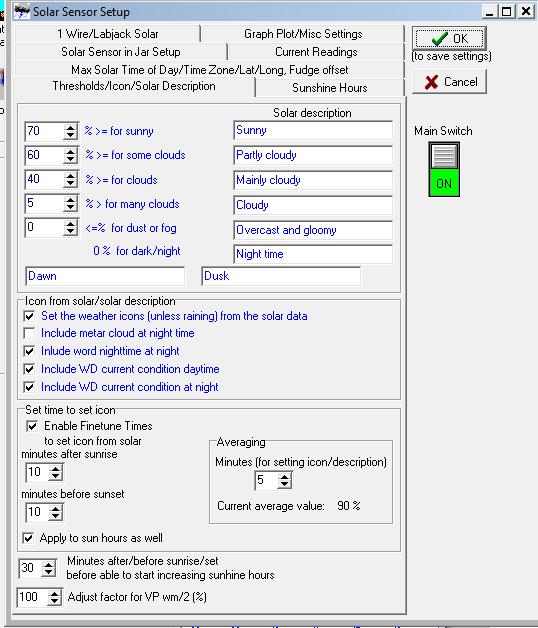Uncheck Enable Finetune Times checkbox

tap(32, 426)
